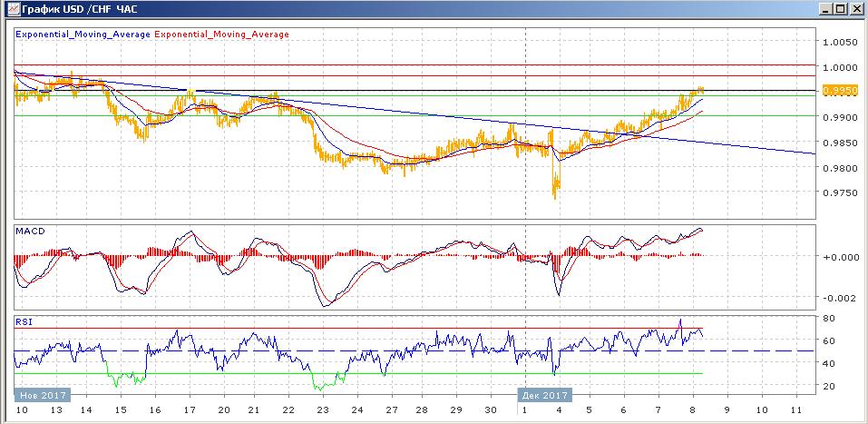
Task: Click the 0.9850 price axis label
Action: coord(841,143)
